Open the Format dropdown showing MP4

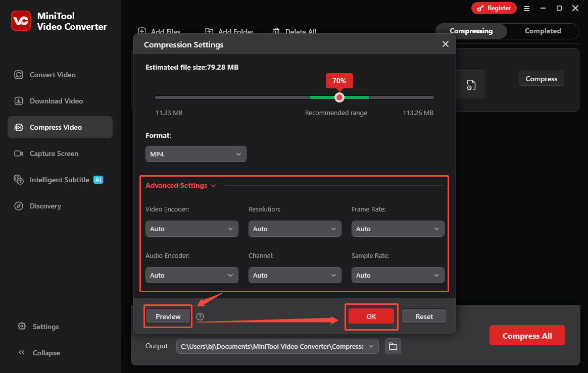pyautogui.click(x=195, y=154)
